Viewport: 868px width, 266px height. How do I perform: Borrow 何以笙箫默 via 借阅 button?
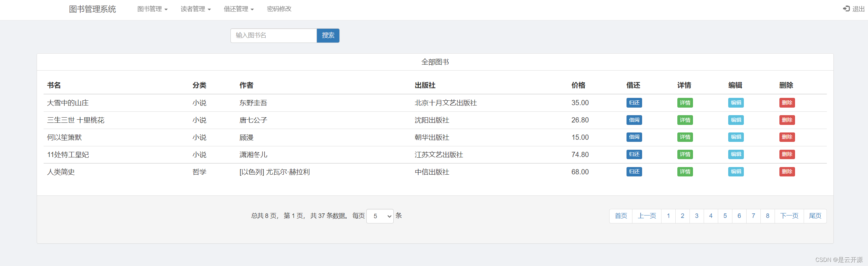(x=634, y=137)
